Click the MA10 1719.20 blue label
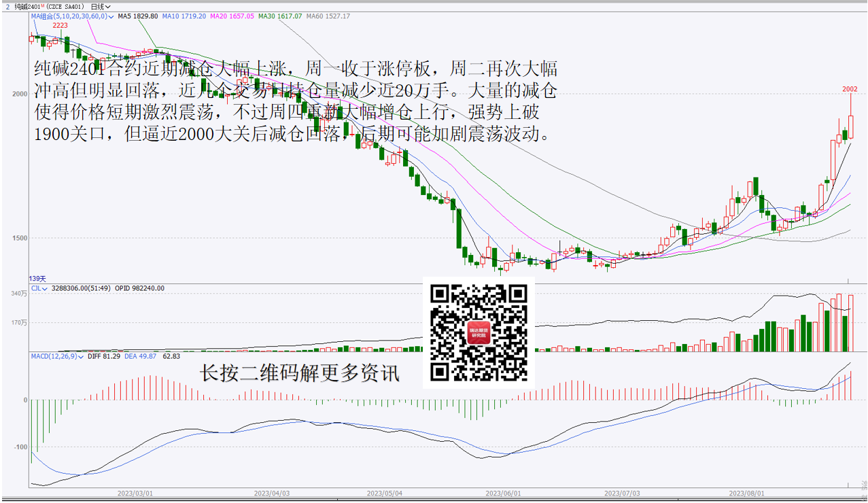The height and width of the screenshot is (503, 868). [185, 16]
